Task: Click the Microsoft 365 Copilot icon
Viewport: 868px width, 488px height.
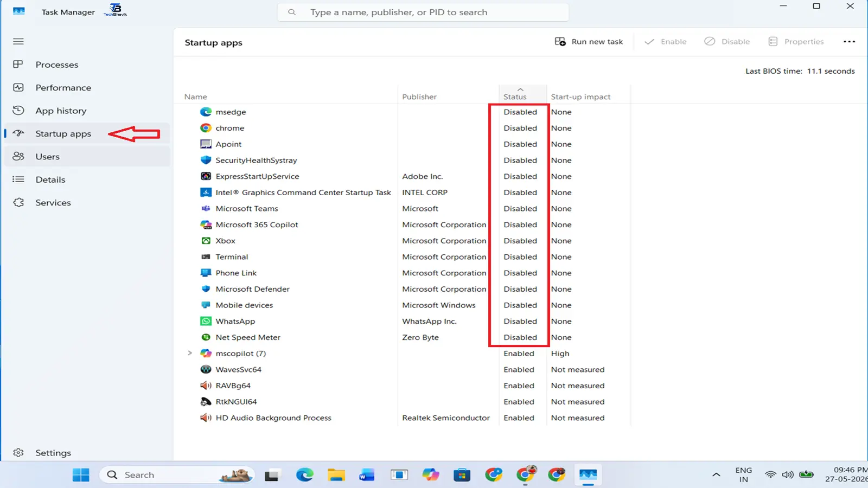Action: [206, 224]
